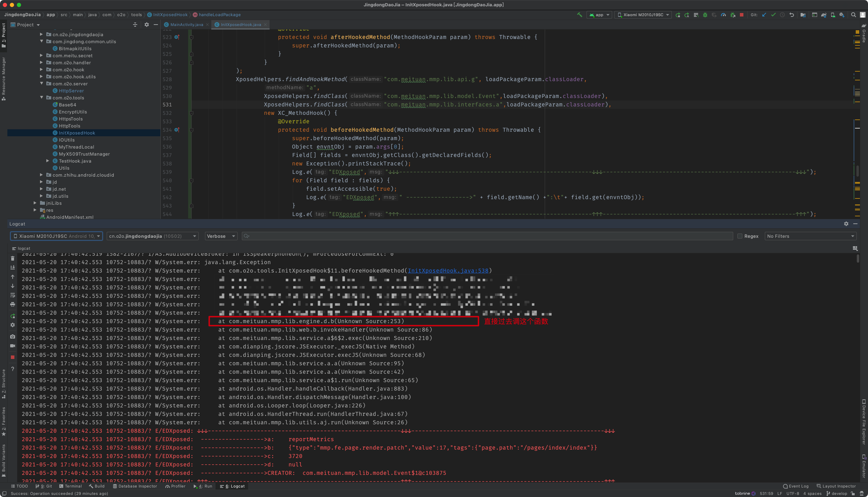Image resolution: width=868 pixels, height=497 pixels.
Task: Attach debugger to Android process icon
Action: tap(733, 15)
